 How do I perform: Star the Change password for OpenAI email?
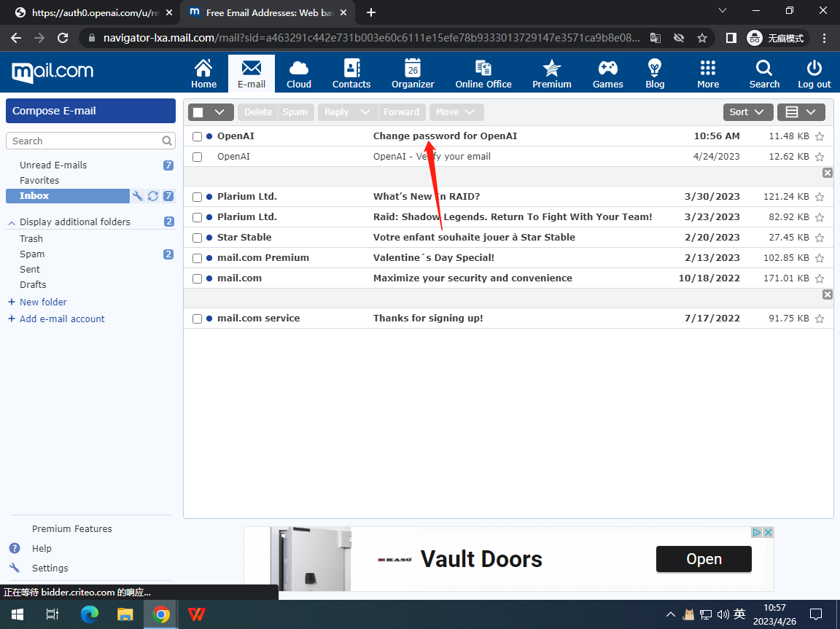[x=820, y=136]
